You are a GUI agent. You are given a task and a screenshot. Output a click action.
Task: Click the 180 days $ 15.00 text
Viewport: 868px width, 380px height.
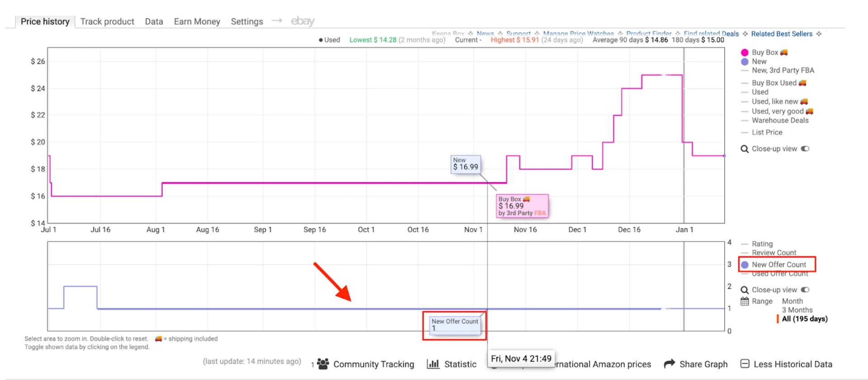point(698,40)
